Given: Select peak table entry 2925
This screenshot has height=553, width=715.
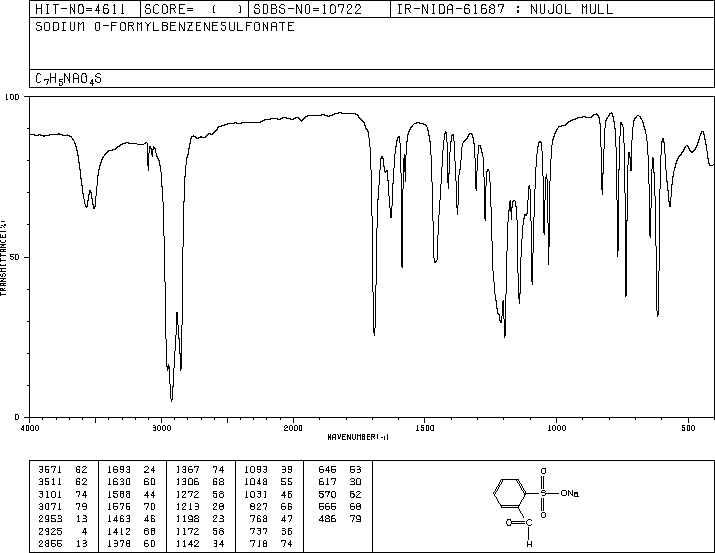Looking at the screenshot, I should click(63, 532).
